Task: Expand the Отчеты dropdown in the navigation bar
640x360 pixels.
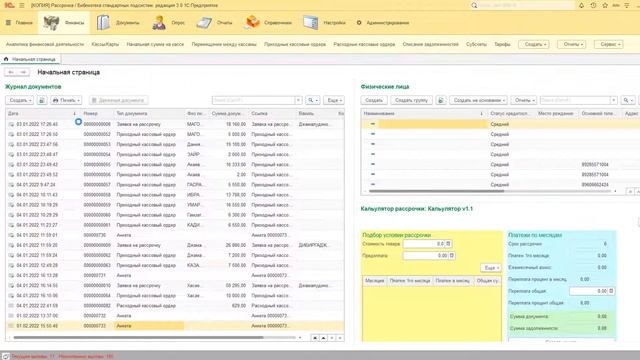Action: pyautogui.click(x=571, y=44)
